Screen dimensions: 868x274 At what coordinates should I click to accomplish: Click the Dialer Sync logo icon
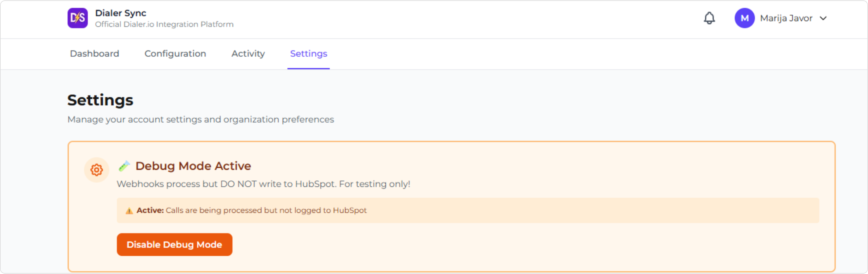[77, 18]
